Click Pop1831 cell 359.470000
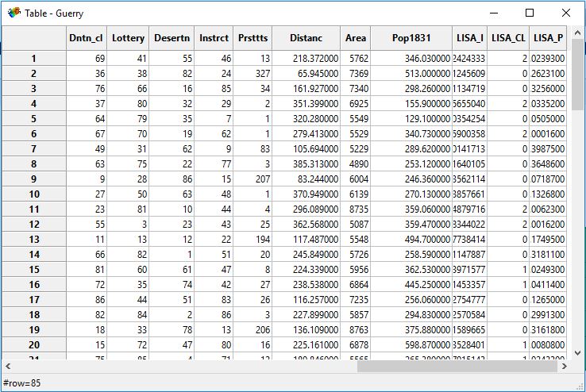 tap(411, 225)
